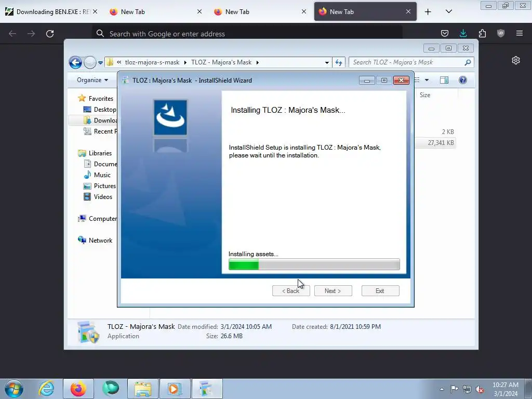Click Explorer forward navigation button
The width and height of the screenshot is (532, 399).
(x=90, y=62)
